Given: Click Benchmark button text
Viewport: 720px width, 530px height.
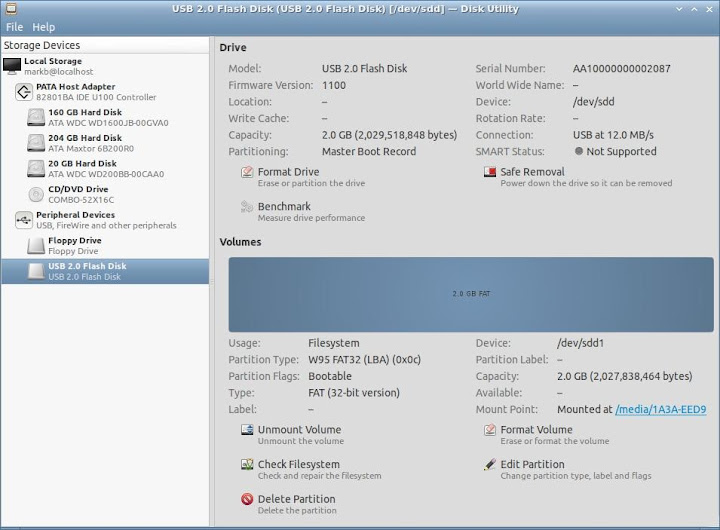Looking at the screenshot, I should click(x=284, y=206).
